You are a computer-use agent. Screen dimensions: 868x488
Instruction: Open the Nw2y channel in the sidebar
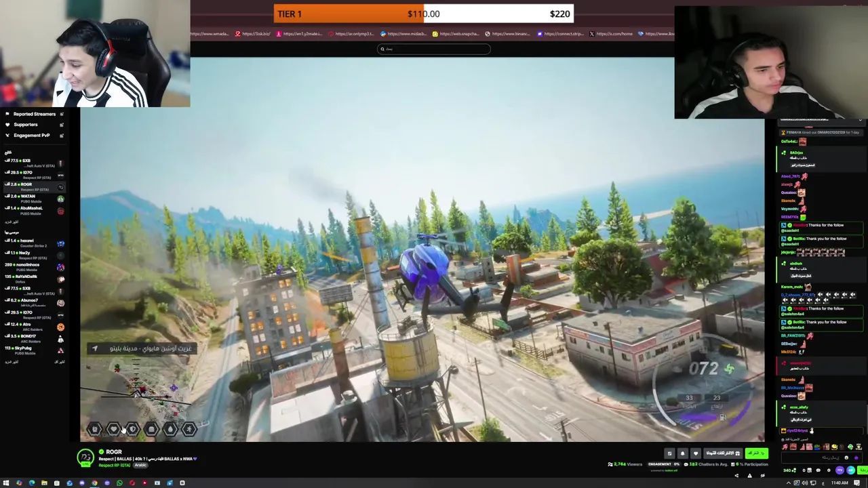(x=34, y=256)
